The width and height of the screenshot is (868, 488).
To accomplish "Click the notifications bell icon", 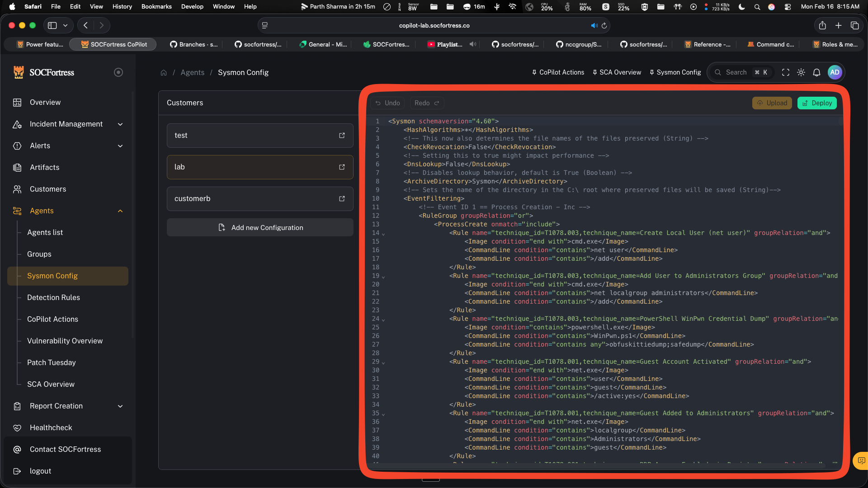I will 817,72.
